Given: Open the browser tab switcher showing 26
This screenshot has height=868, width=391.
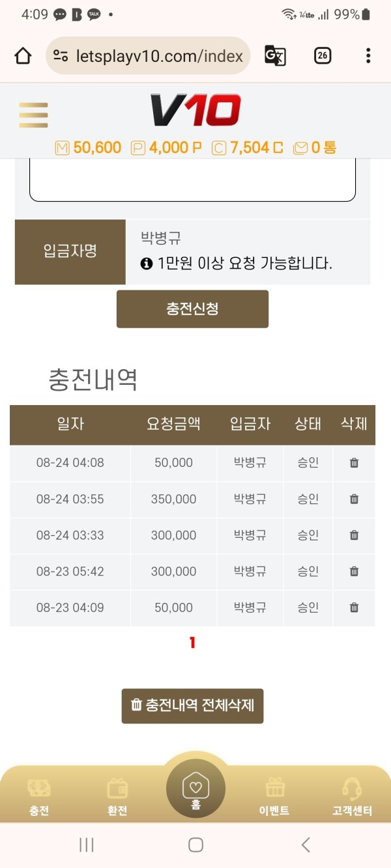Looking at the screenshot, I should pyautogui.click(x=322, y=56).
